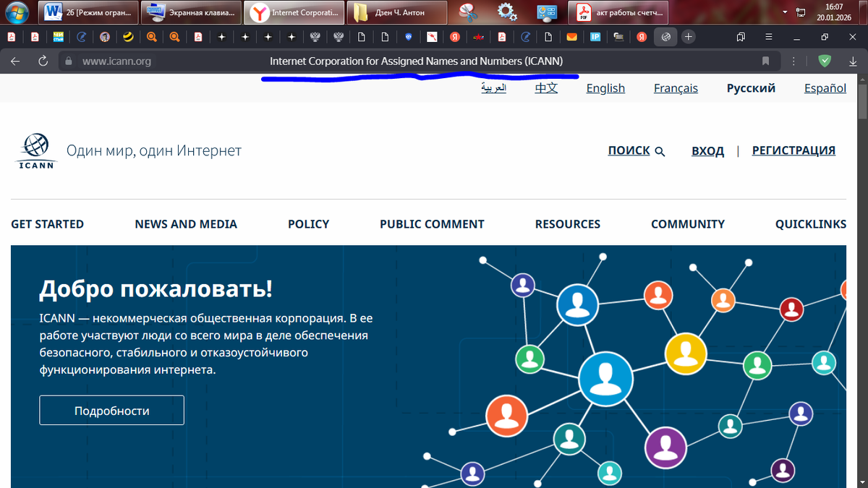Open the РЕГИСТРАЦИЯ sign-up link
Viewport: 868px width, 488px height.
pos(793,150)
